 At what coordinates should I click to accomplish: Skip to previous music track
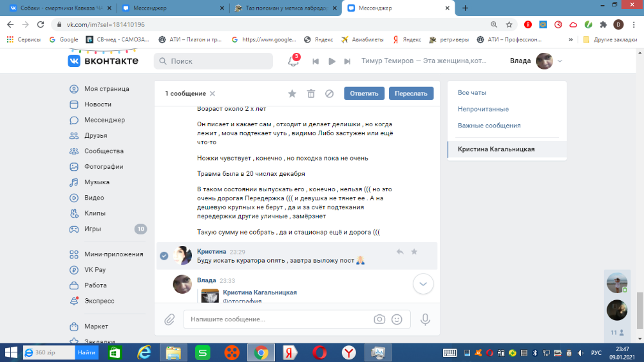pyautogui.click(x=316, y=61)
